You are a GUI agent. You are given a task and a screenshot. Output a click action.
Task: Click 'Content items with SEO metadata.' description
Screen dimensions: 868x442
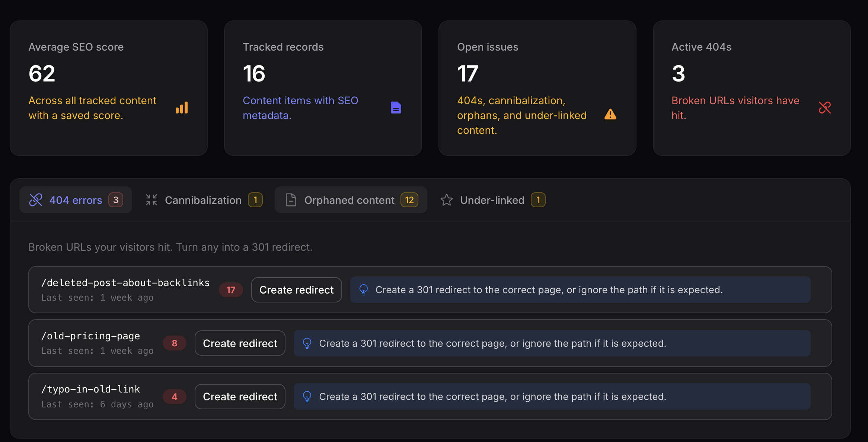[300, 108]
